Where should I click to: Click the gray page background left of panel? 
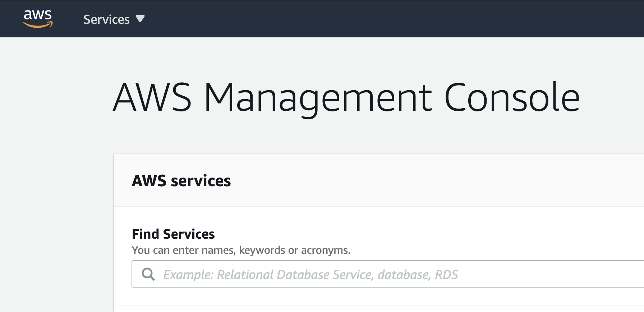[56, 216]
